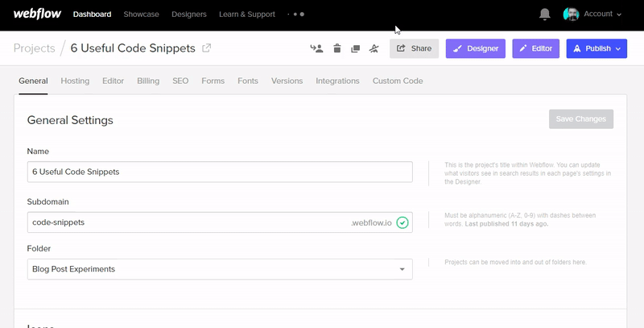644x328 pixels.
Task: Select the General tab
Action: pos(33,81)
